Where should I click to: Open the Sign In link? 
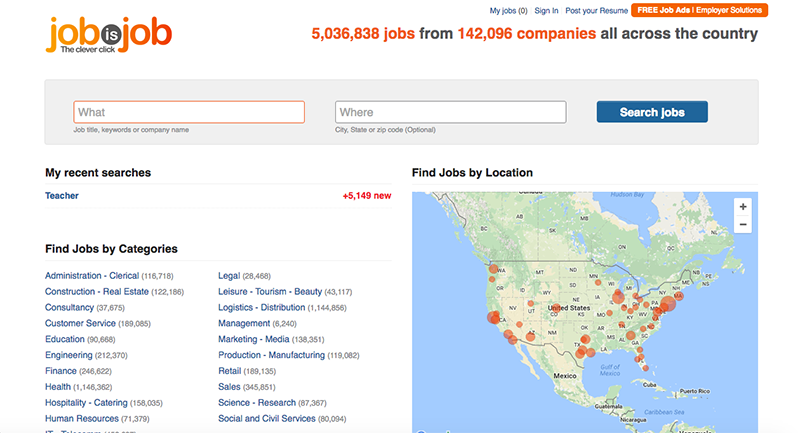coord(546,10)
